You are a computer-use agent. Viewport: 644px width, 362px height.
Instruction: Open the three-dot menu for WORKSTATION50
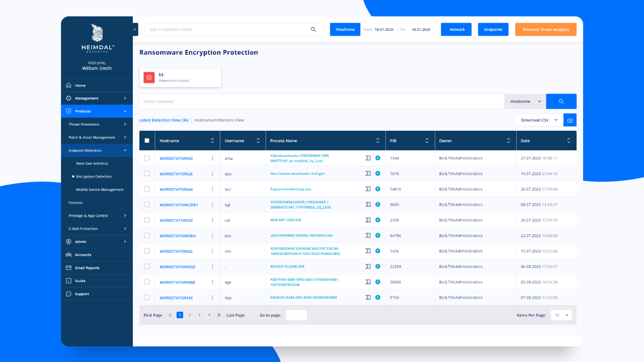[212, 158]
